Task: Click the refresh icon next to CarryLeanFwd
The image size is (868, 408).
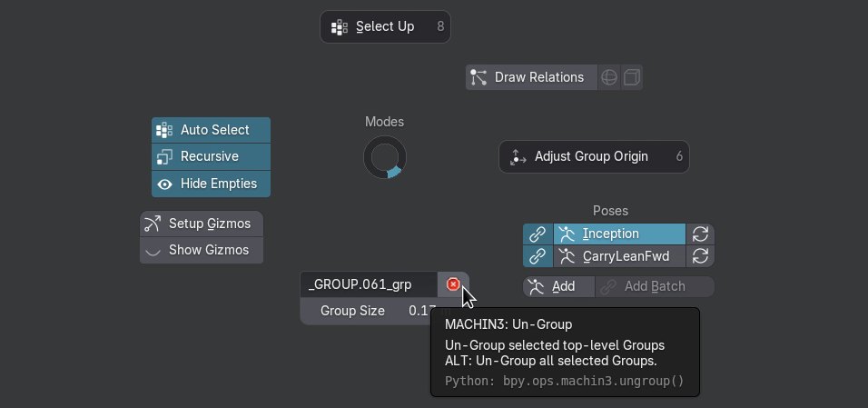Action: [x=700, y=257]
